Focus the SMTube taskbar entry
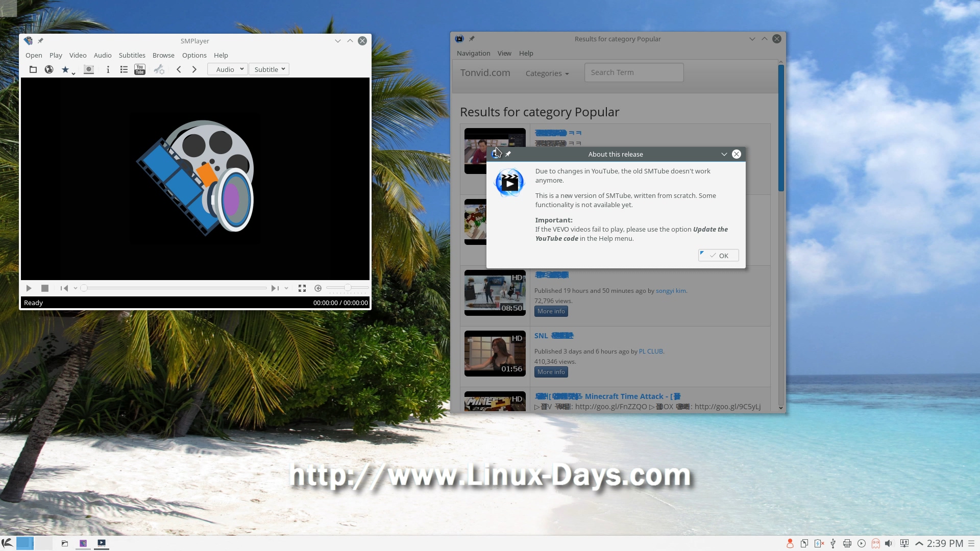The height and width of the screenshot is (551, 980). pyautogui.click(x=102, y=543)
